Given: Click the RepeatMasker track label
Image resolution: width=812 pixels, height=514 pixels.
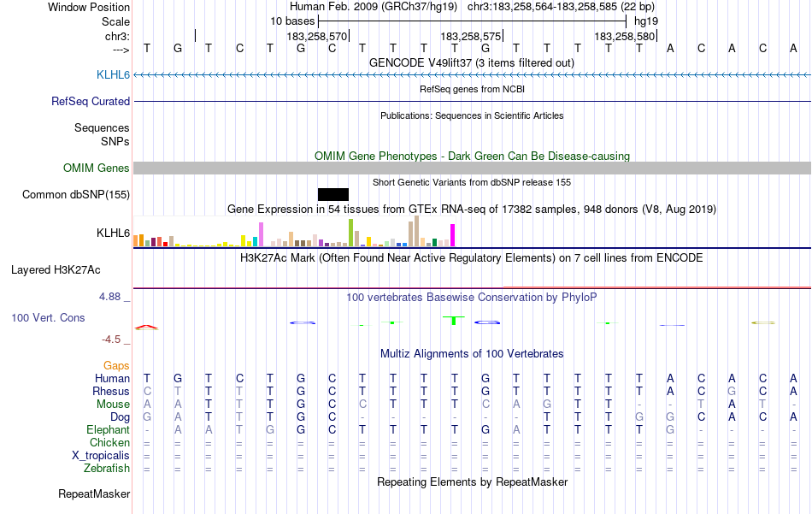Looking at the screenshot, I should [x=94, y=493].
